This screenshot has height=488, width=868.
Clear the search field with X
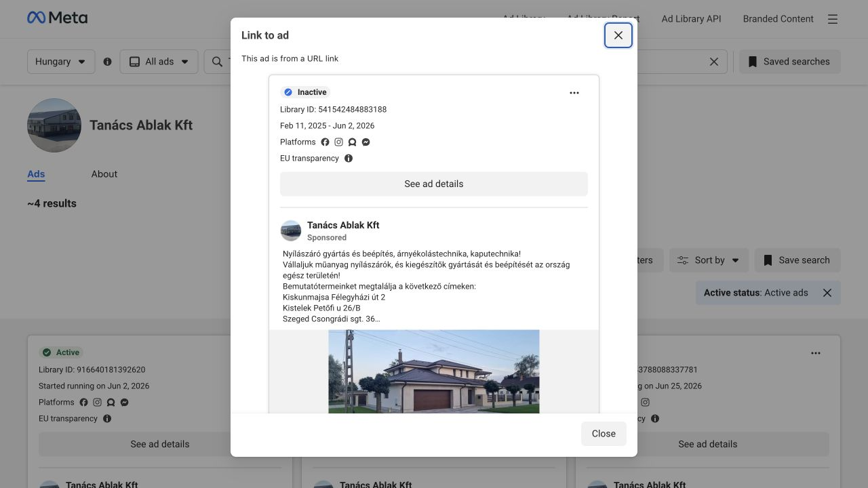tap(714, 62)
